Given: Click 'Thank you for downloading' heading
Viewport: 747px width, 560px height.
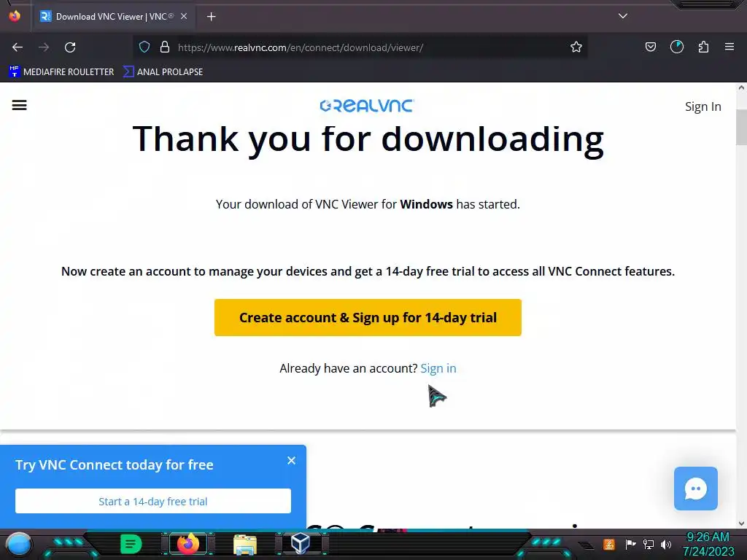Looking at the screenshot, I should pos(368,139).
